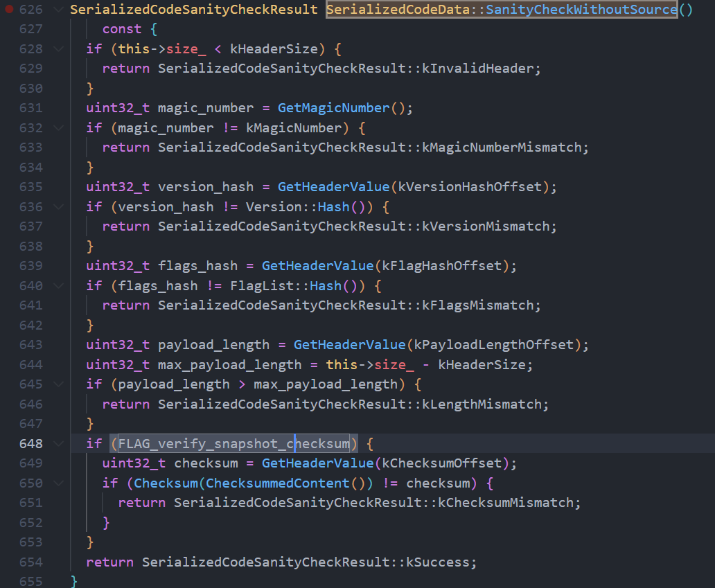Click kFlagsMismatch return value

[477, 305]
